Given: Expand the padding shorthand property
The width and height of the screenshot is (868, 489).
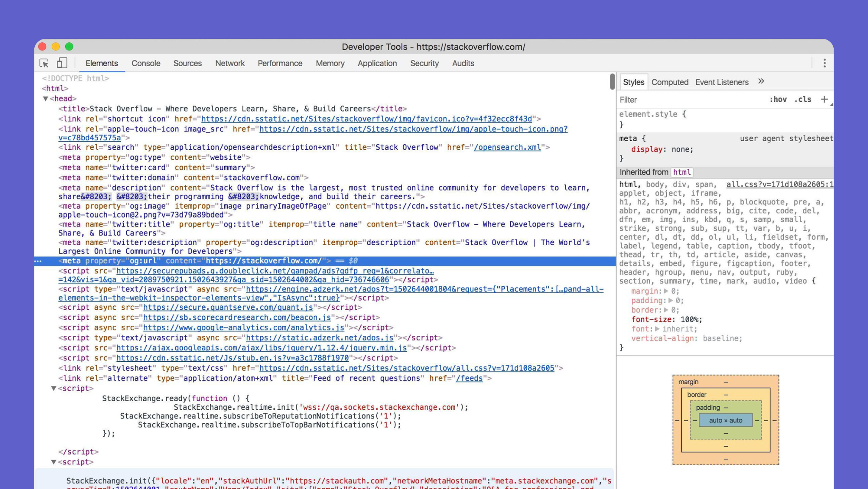Looking at the screenshot, I should (x=670, y=300).
